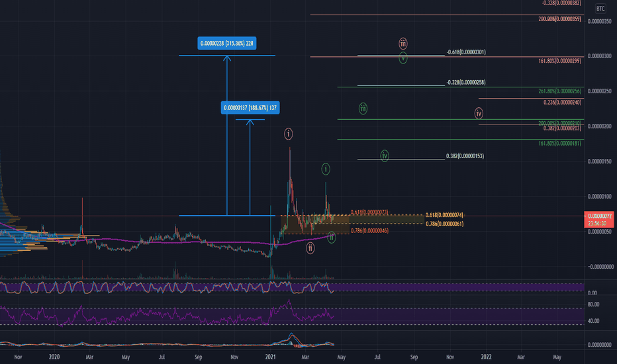Click the -0.328(0.00000382) fib label

point(561,3)
